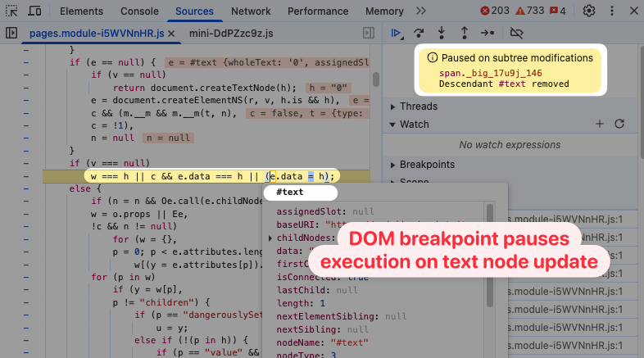This screenshot has width=644, height=358.
Task: Open the DevTools three-dot menu
Action: [611, 11]
